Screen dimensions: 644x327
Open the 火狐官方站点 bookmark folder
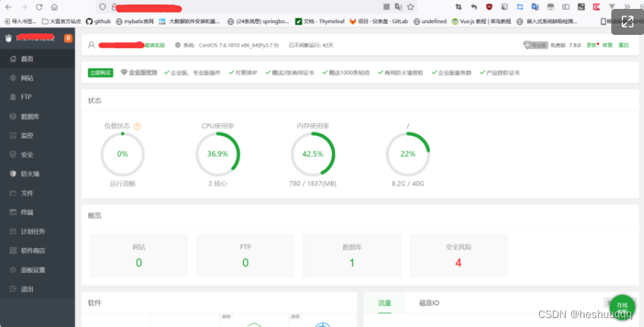(62, 22)
